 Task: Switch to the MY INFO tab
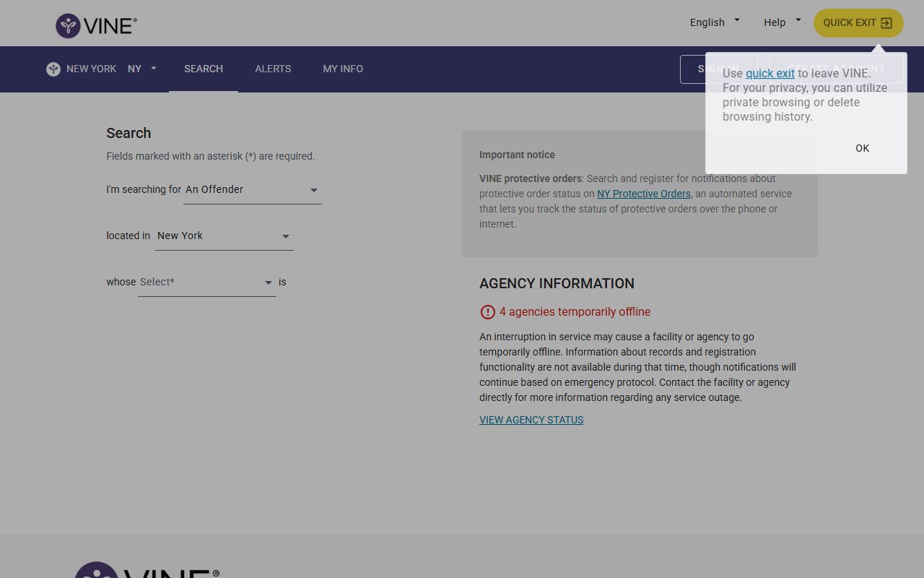point(343,69)
